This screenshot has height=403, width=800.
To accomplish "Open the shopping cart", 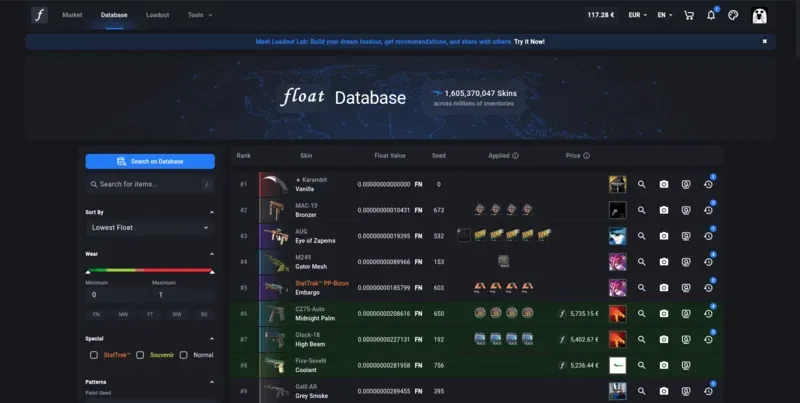I will click(x=689, y=15).
